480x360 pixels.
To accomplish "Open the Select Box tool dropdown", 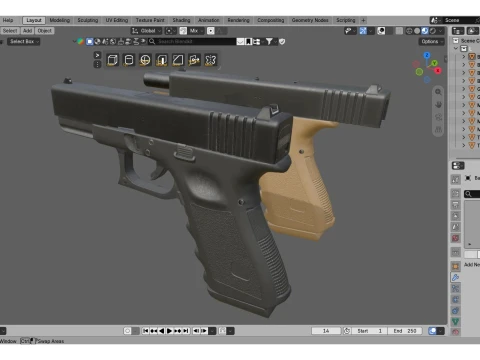I will (23, 42).
